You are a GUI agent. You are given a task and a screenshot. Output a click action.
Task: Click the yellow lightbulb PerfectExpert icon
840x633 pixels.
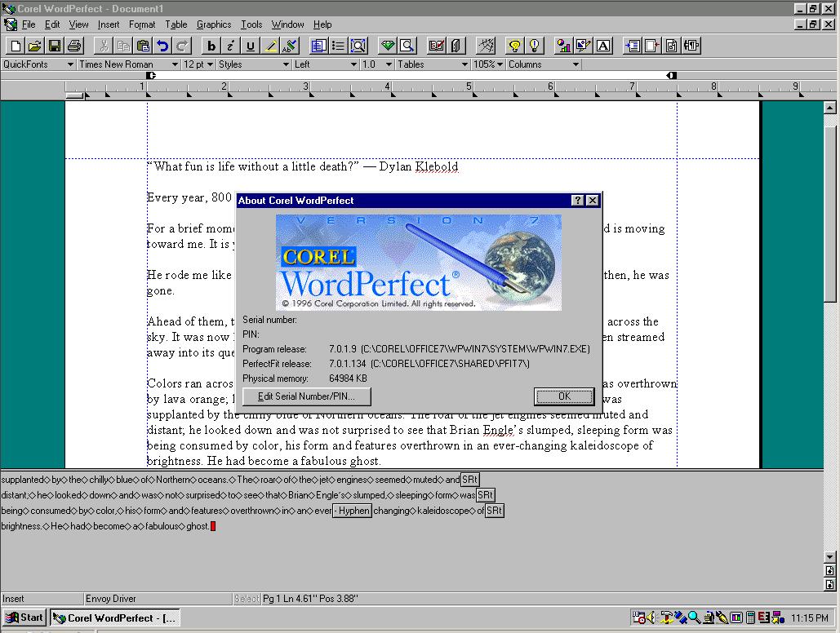(514, 46)
